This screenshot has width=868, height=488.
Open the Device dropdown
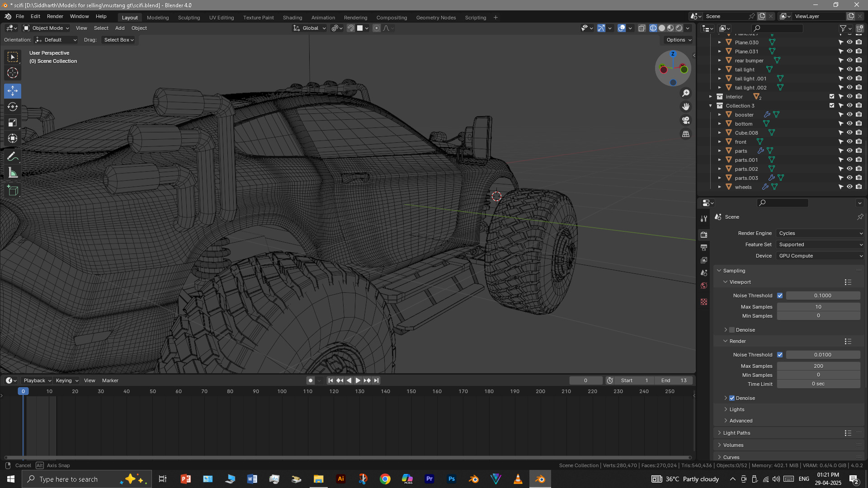[x=820, y=256]
